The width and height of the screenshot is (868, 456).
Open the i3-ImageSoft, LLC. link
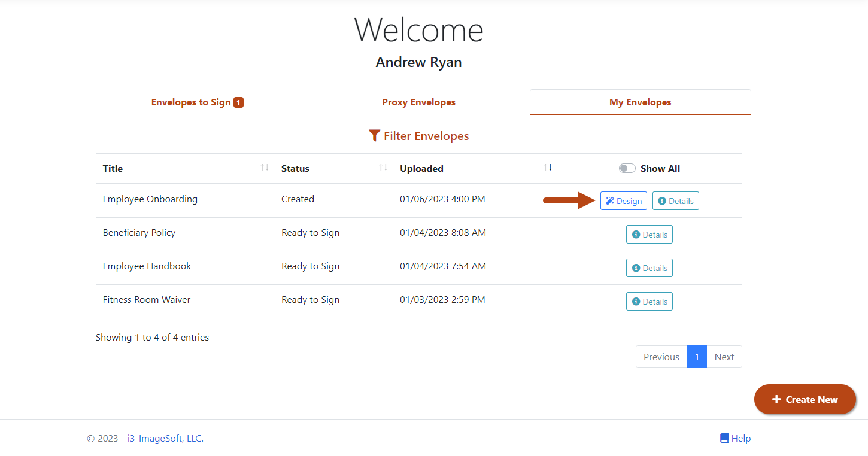point(165,439)
